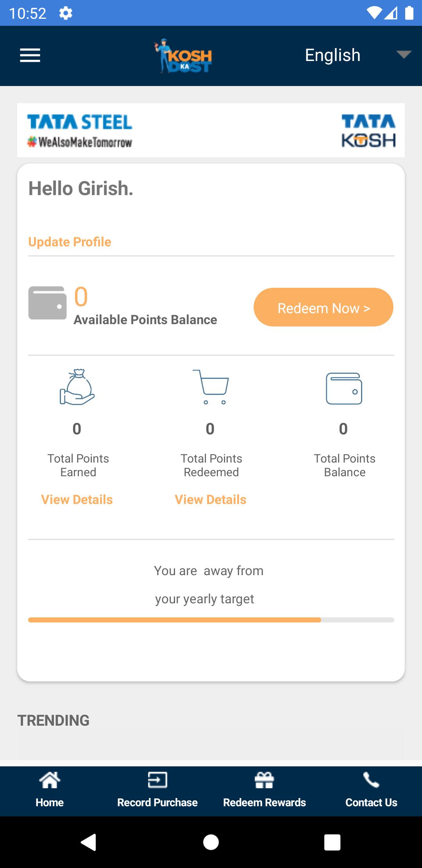
Task: Click the gray wallet icon beside points balance
Action: (x=47, y=303)
